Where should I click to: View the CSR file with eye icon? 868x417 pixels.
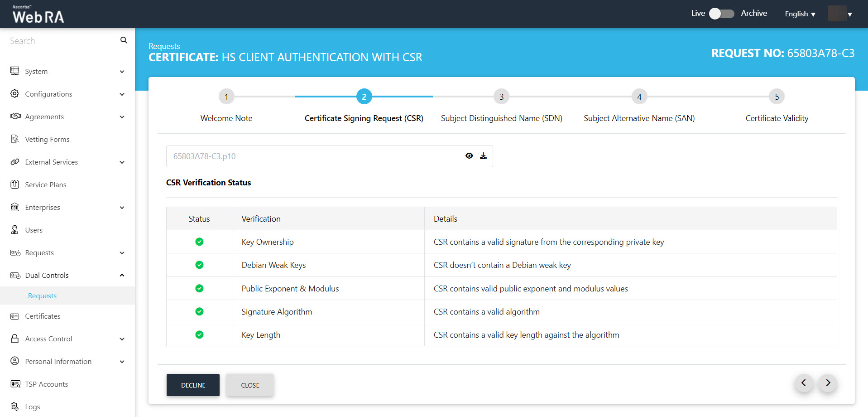pyautogui.click(x=469, y=156)
